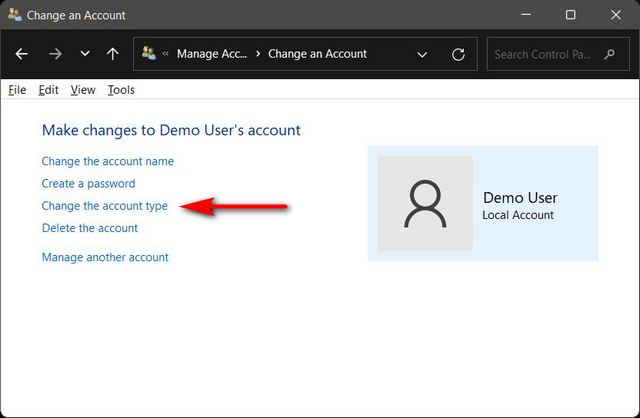This screenshot has height=418, width=640.
Task: Click the Back arrow navigation button
Action: pos(22,54)
